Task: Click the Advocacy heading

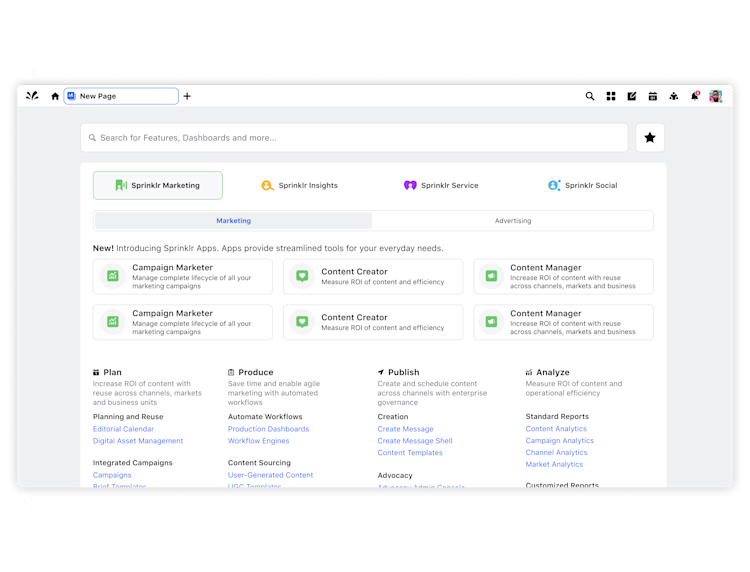Action: pos(395,475)
